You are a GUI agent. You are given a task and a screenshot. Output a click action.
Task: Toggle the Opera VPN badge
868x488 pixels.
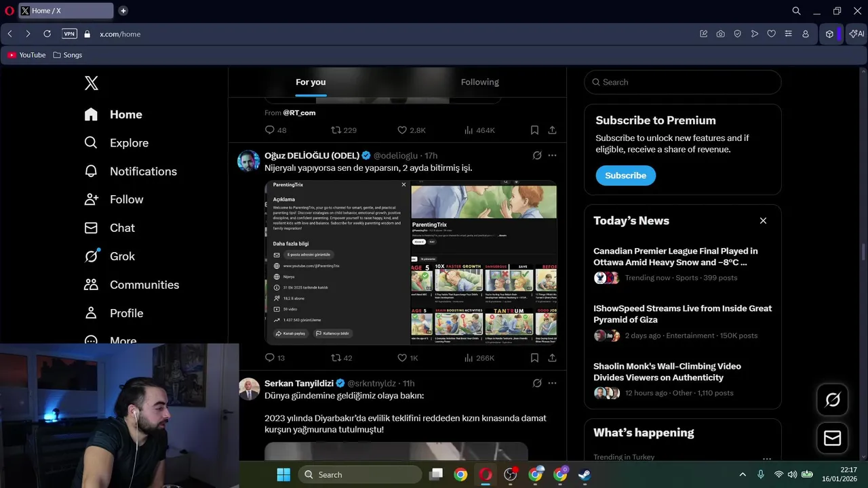pyautogui.click(x=69, y=34)
